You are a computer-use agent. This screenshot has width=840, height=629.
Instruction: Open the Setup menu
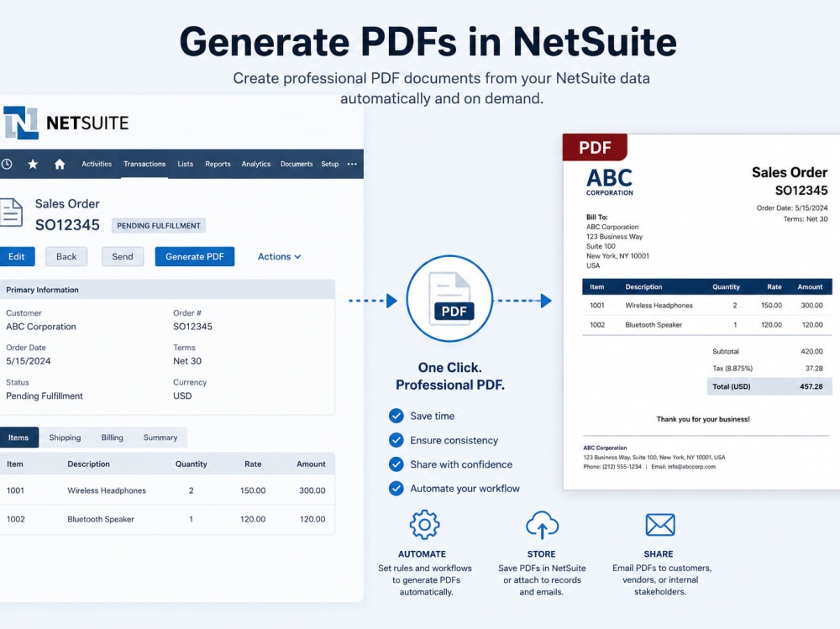[x=330, y=164]
